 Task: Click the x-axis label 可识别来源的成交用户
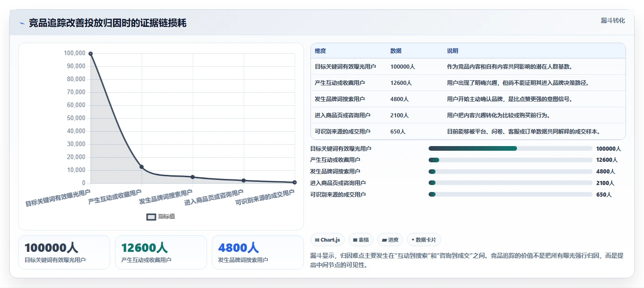265,198
